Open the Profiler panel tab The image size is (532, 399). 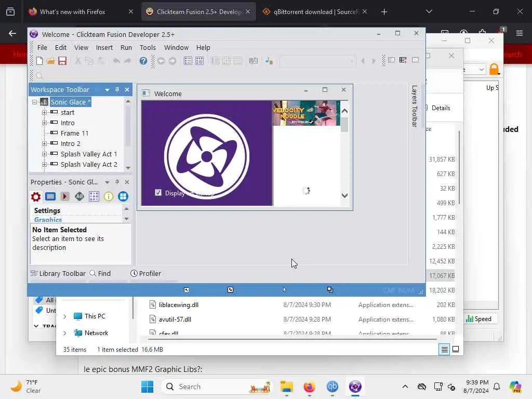pyautogui.click(x=146, y=273)
